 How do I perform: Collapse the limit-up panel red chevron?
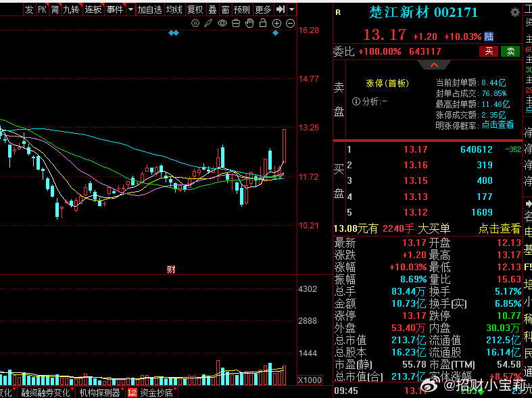[434, 65]
